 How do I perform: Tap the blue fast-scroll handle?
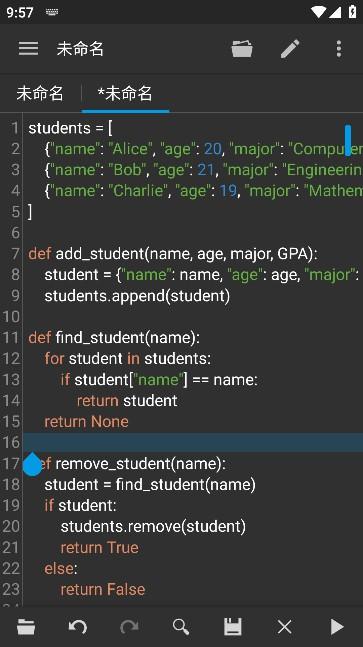(348, 140)
